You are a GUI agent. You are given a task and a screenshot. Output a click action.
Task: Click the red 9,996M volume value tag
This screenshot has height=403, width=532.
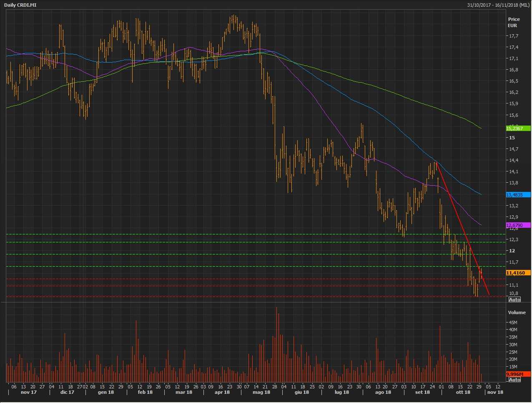tap(517, 374)
